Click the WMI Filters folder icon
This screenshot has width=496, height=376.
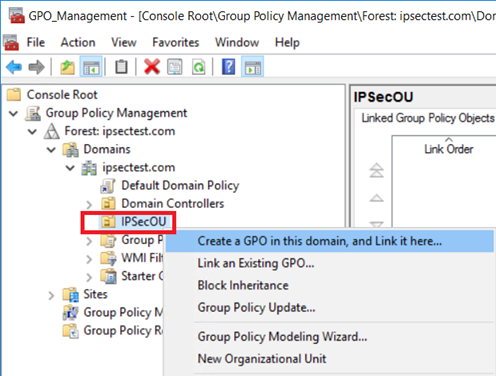[108, 258]
